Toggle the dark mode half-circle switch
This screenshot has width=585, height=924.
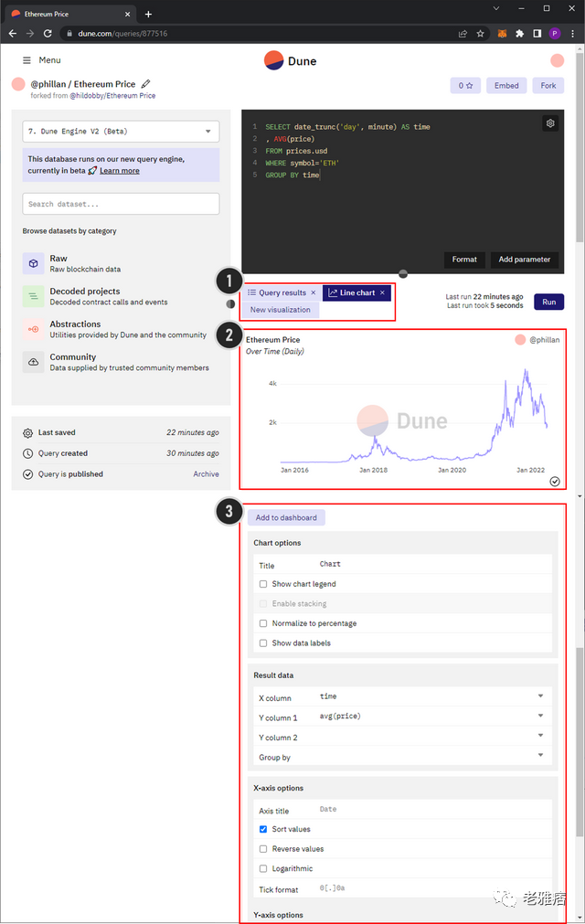click(x=230, y=304)
